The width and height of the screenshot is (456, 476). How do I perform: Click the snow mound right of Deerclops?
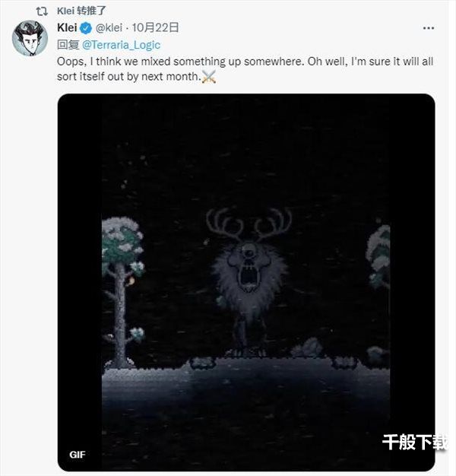click(x=308, y=349)
